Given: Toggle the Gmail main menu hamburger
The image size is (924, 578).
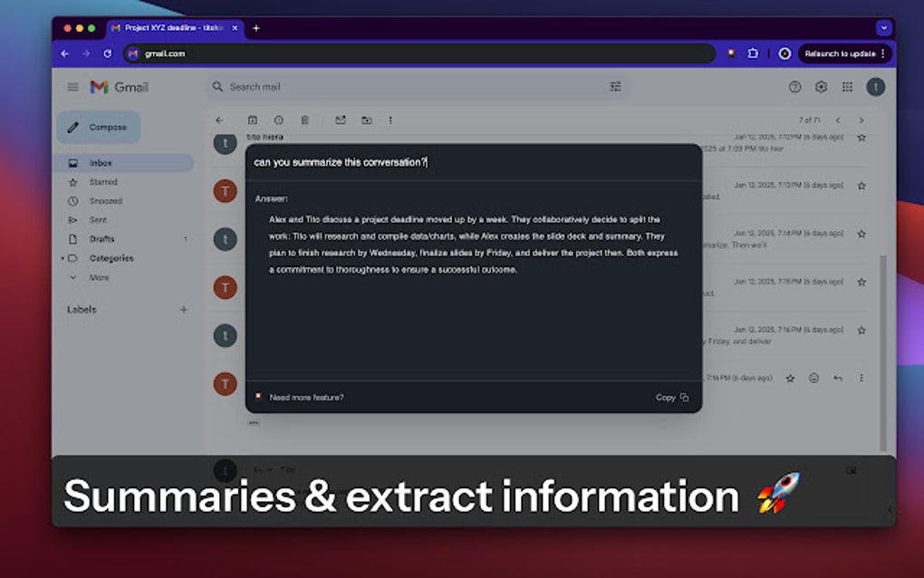Looking at the screenshot, I should pyautogui.click(x=72, y=87).
